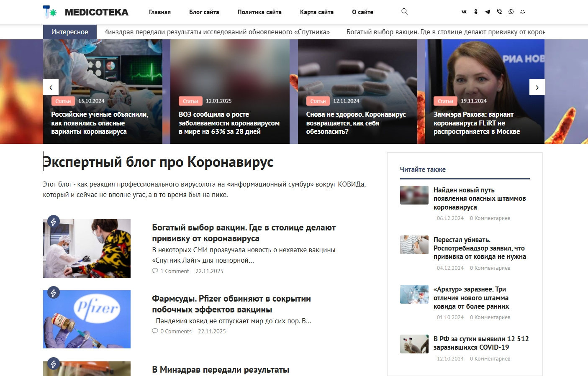
Task: Open sidebar article "В РФ за сутки выявили 12 512"
Action: pyautogui.click(x=481, y=343)
